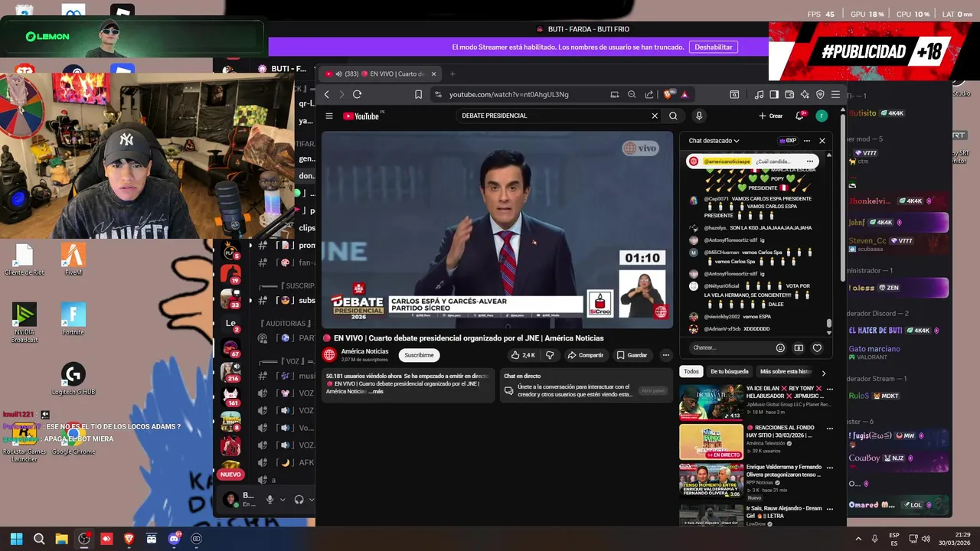Open the Brave main hamburger menu

coord(835,94)
